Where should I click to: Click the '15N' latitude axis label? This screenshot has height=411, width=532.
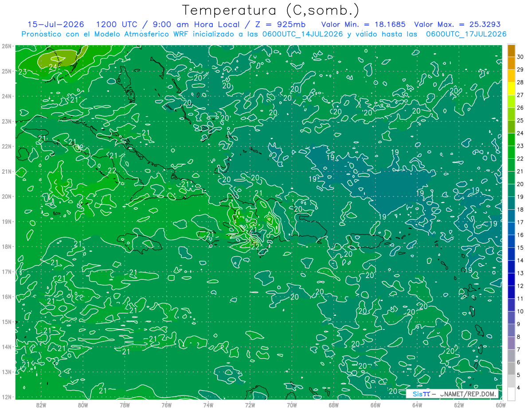click(x=7, y=321)
